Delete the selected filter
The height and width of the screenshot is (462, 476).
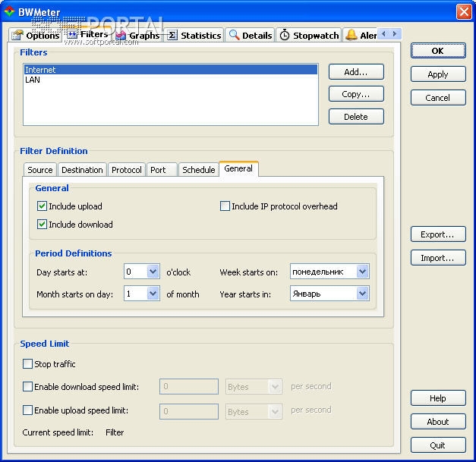tap(356, 117)
